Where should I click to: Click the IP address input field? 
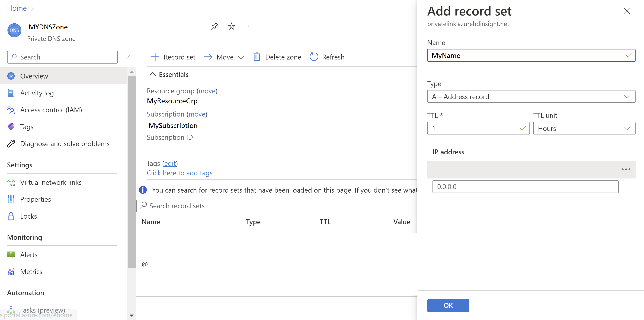click(x=526, y=186)
